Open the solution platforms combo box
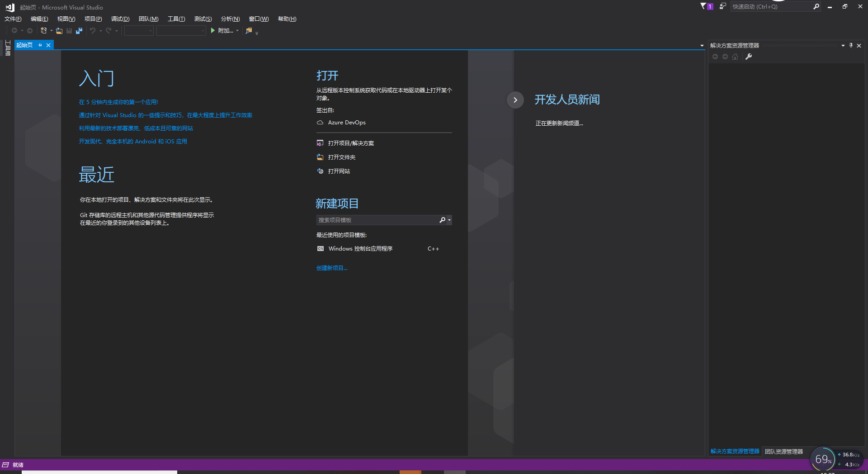Viewport: 868px width, 474px height. tap(181, 31)
